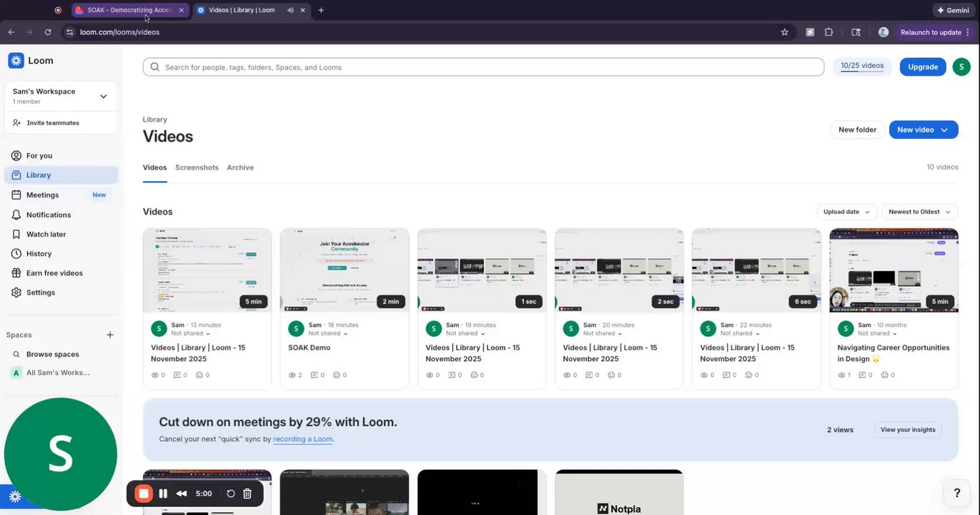This screenshot has height=515, width=980.
Task: Add a new space with plus icon
Action: tap(110, 335)
